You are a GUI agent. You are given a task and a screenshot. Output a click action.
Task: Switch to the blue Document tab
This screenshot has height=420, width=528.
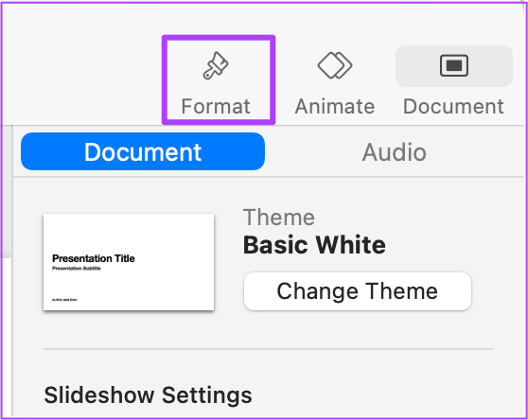(x=143, y=151)
